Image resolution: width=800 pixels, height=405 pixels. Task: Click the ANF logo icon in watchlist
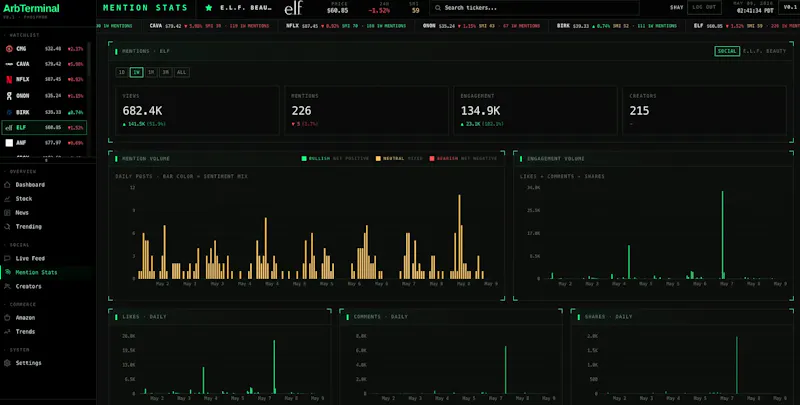click(x=9, y=143)
